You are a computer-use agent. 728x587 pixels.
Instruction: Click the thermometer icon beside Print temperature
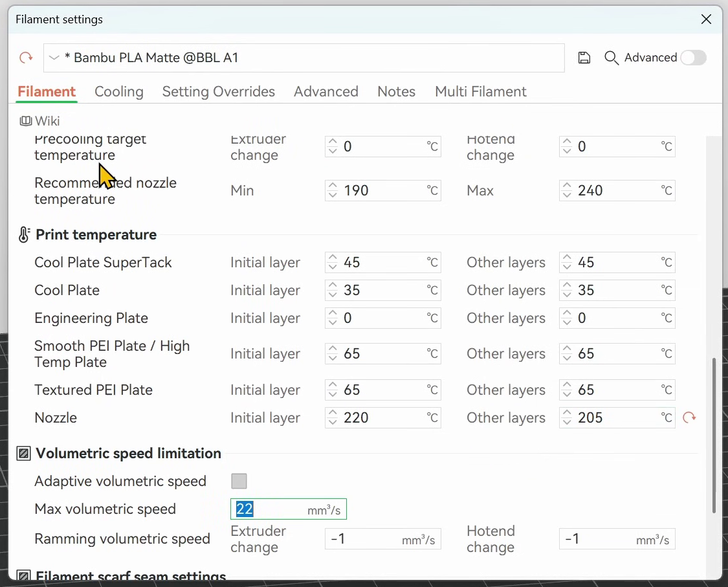24,234
